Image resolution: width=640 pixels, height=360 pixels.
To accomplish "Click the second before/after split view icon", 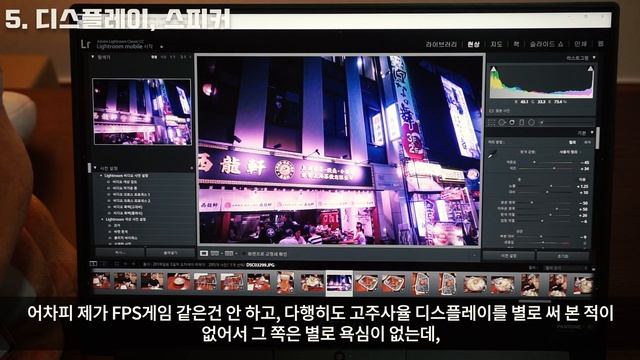I will pos(229,253).
